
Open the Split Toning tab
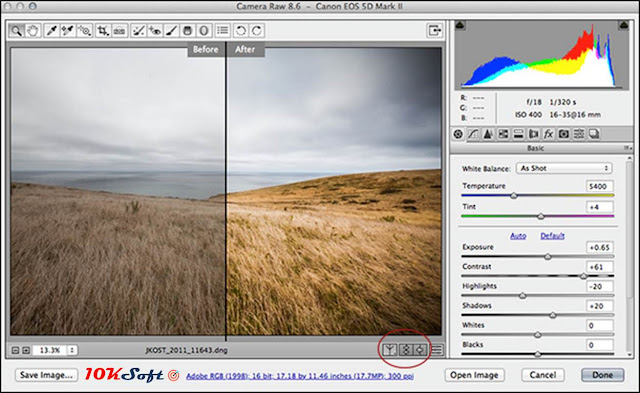518,134
